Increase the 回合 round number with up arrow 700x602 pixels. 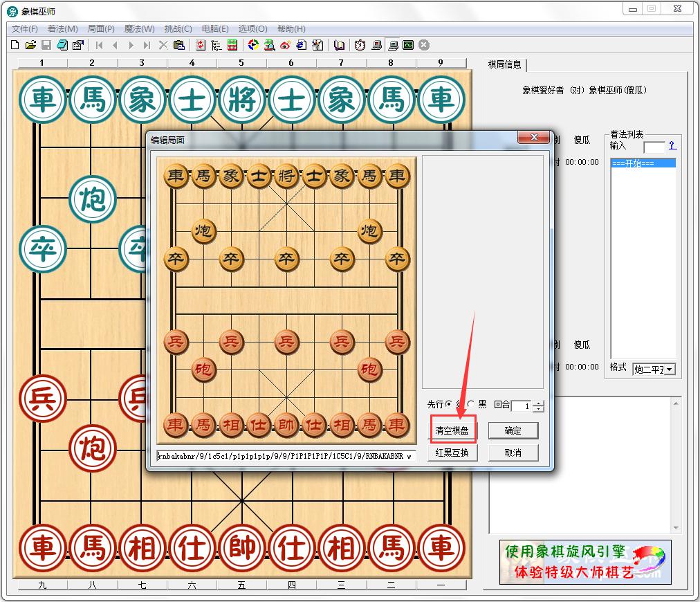click(x=540, y=403)
